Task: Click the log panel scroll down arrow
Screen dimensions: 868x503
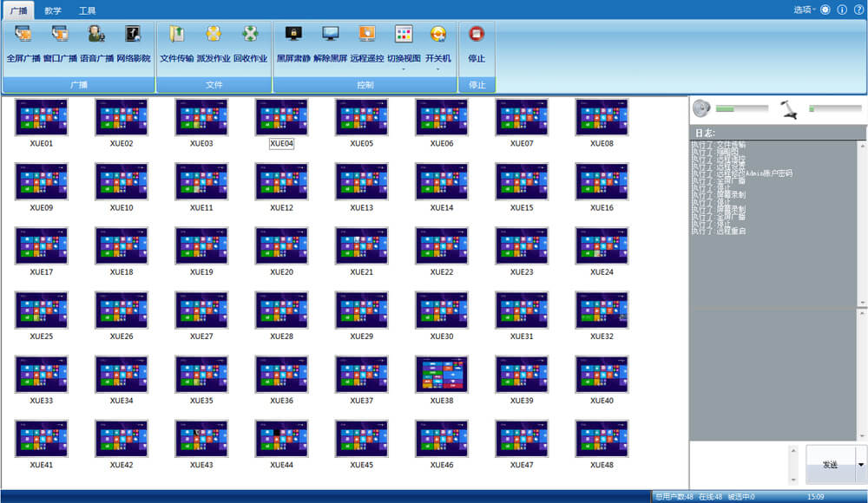Action: [862, 302]
